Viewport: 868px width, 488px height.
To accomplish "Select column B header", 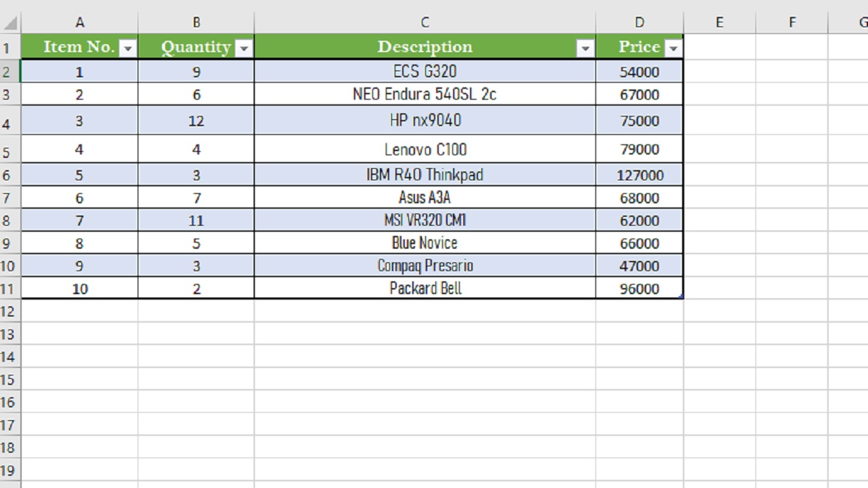I will click(x=196, y=22).
